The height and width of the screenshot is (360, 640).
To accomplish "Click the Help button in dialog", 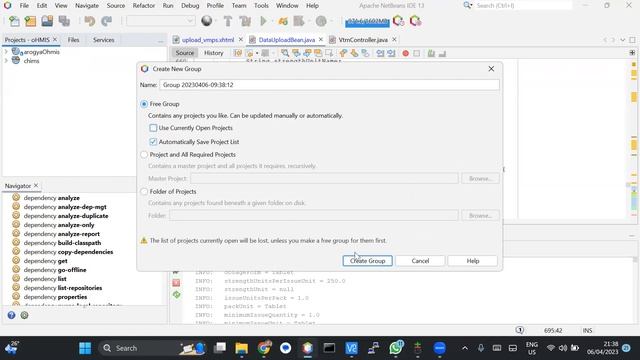I will click(x=473, y=261).
